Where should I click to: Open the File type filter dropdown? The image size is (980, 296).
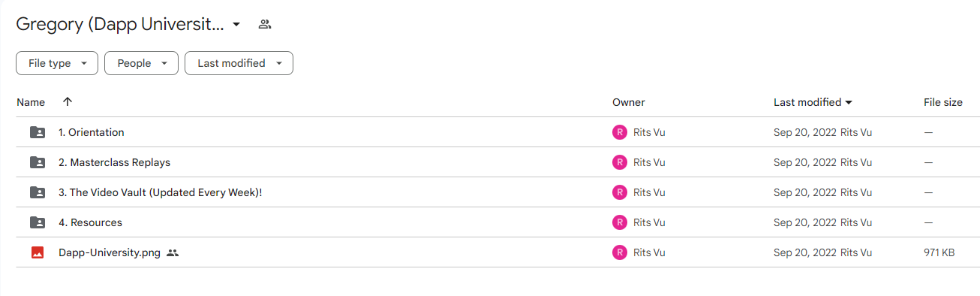[x=57, y=63]
